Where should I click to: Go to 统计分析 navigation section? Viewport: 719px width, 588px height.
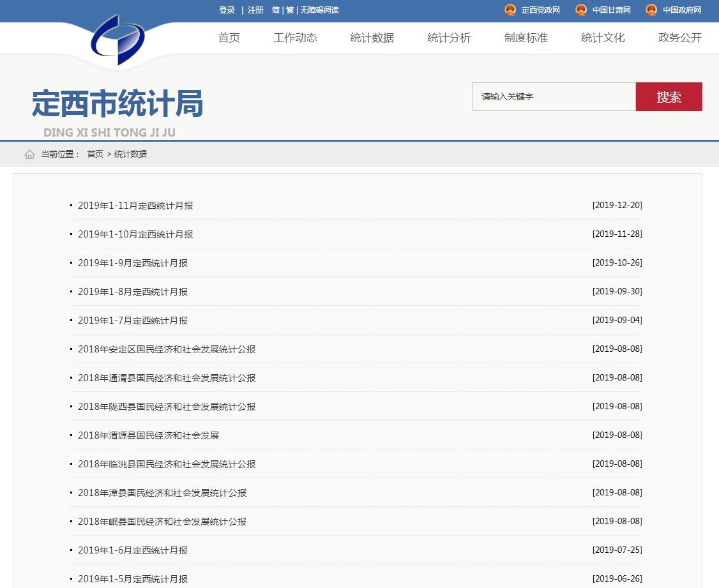tap(449, 38)
